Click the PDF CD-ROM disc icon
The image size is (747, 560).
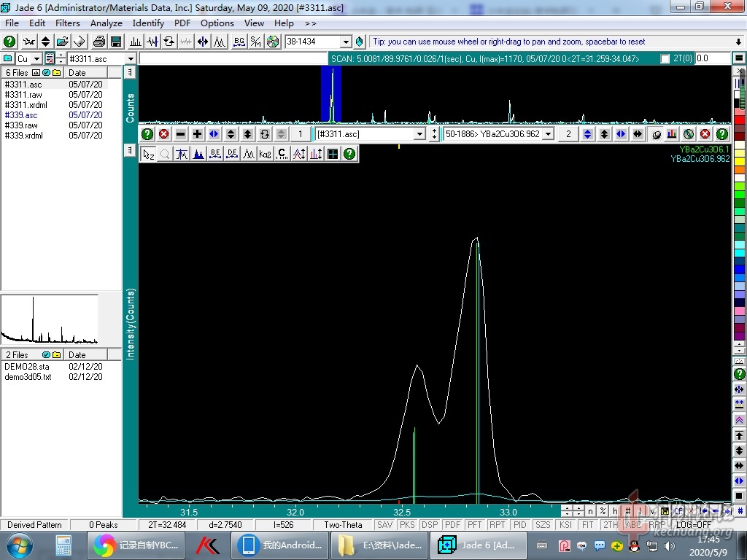(273, 42)
